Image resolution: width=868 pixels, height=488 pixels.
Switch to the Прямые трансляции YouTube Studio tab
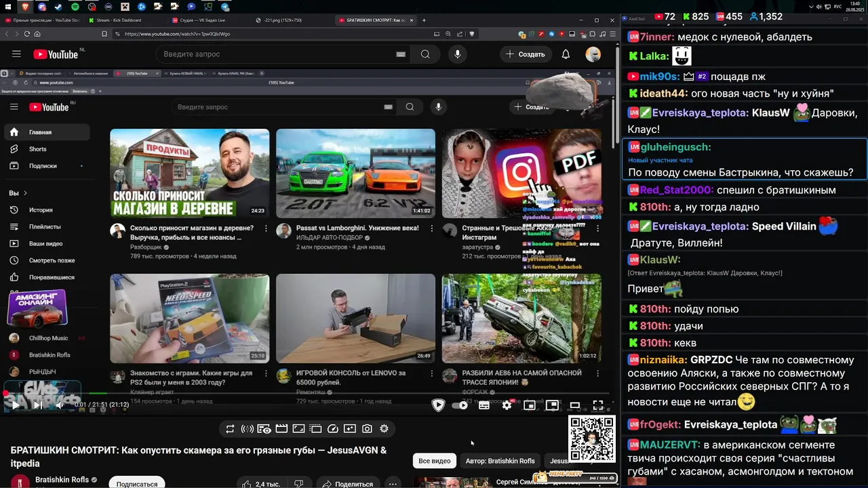tap(42, 20)
